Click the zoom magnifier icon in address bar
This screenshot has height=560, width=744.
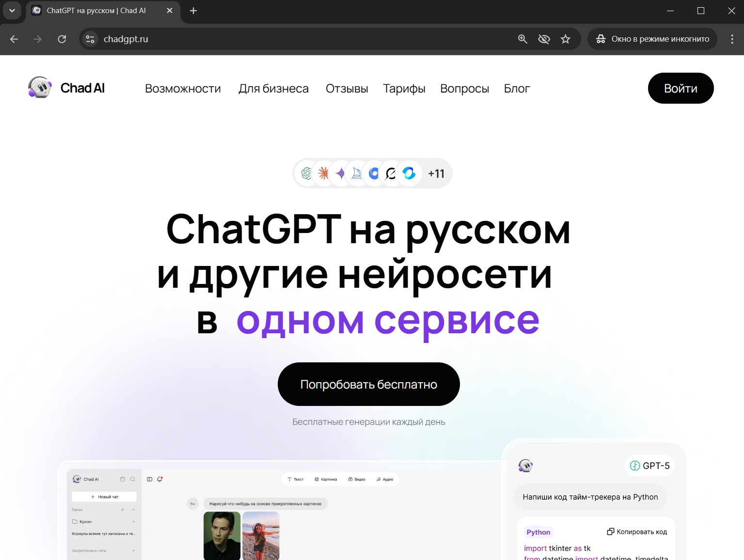point(522,39)
